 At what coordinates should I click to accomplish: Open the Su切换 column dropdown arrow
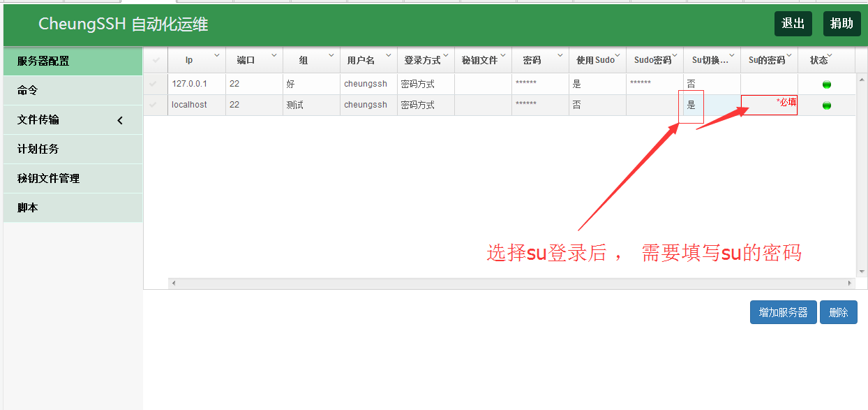tap(732, 54)
